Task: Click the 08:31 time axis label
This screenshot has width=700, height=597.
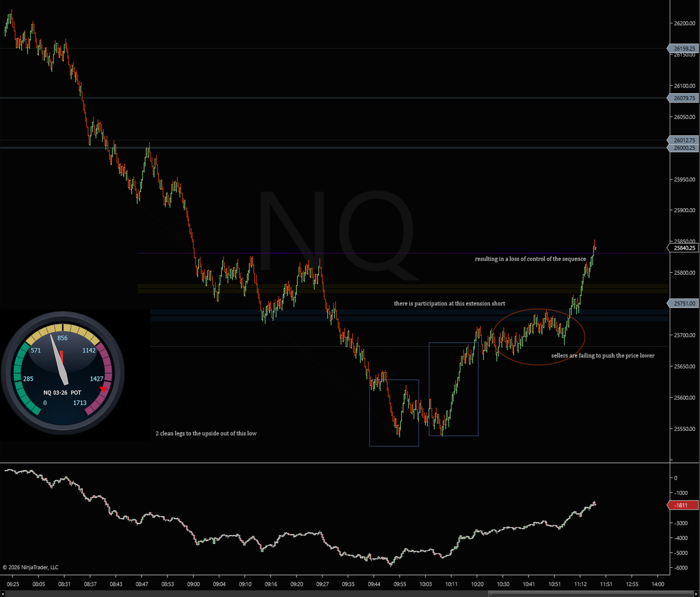Action: coord(64,584)
